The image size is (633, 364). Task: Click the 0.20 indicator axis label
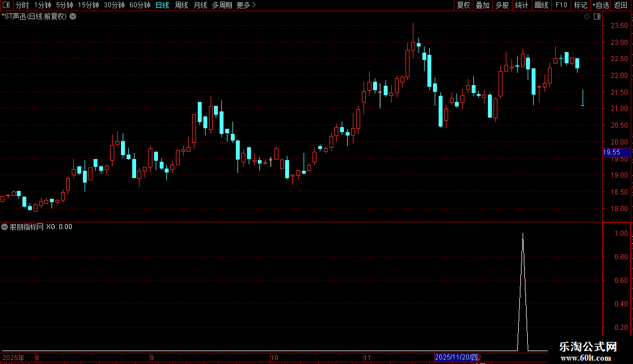(x=621, y=327)
